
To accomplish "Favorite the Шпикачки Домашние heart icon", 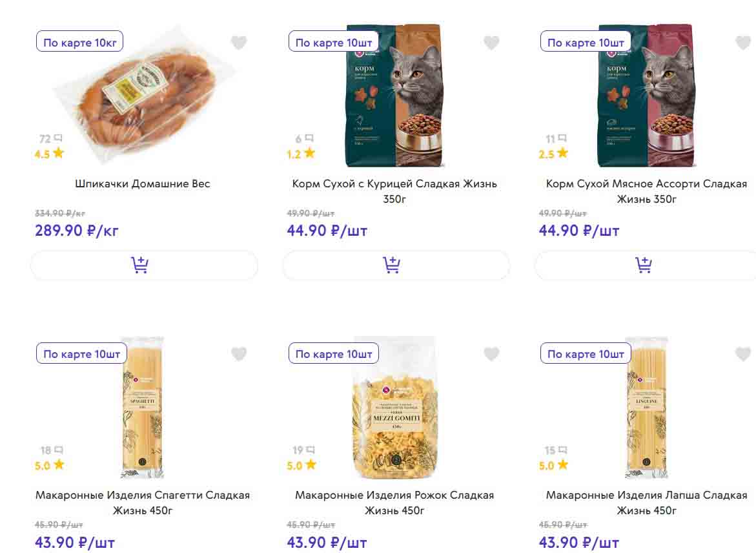I will click(239, 43).
